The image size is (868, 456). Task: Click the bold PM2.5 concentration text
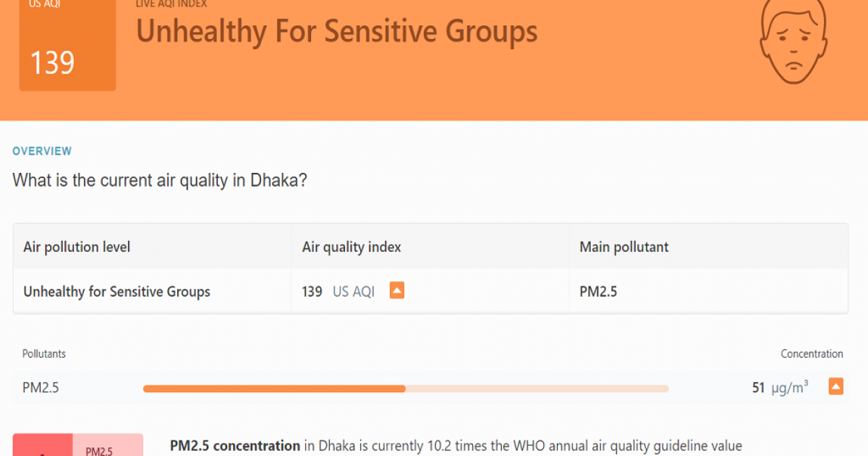[233, 446]
